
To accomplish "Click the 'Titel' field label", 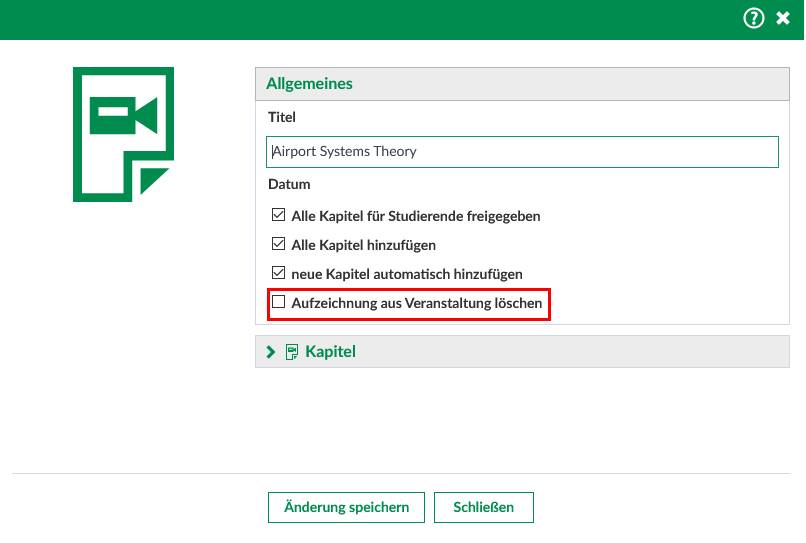I will (x=282, y=117).
